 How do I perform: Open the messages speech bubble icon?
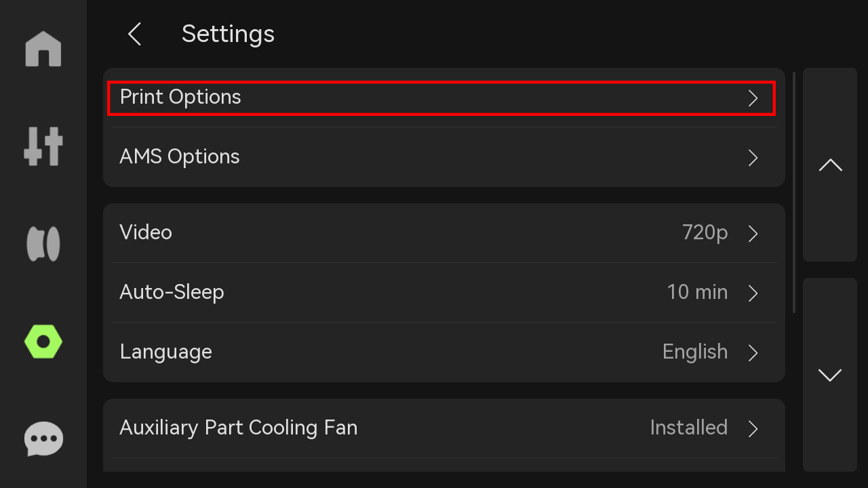pyautogui.click(x=43, y=439)
